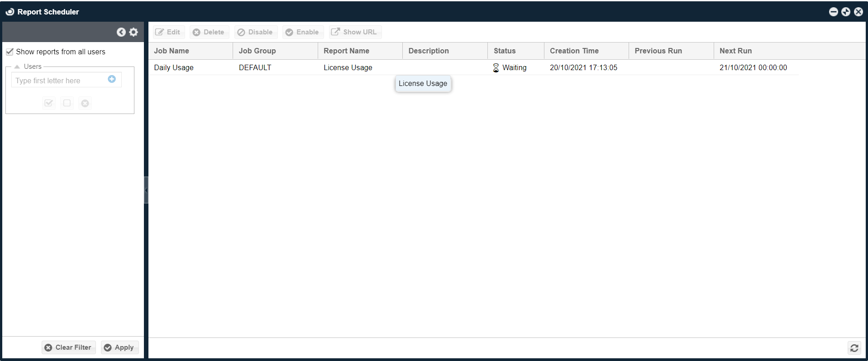The width and height of the screenshot is (868, 361).
Task: Collapse the Users group triangle
Action: click(17, 66)
